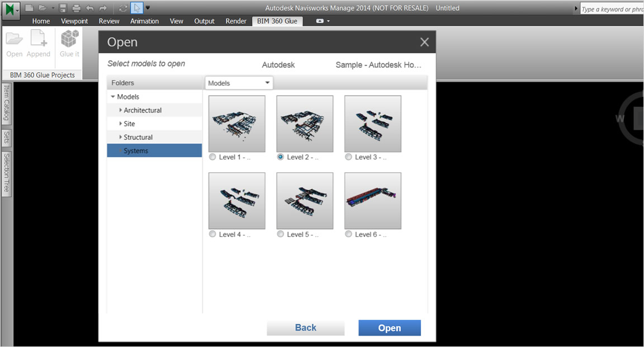Click the arrow left of the search box
644x347 pixels.
coord(576,8)
